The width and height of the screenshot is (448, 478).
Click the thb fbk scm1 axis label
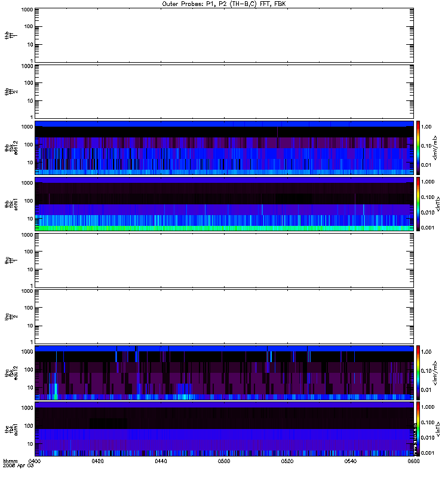click(x=11, y=204)
